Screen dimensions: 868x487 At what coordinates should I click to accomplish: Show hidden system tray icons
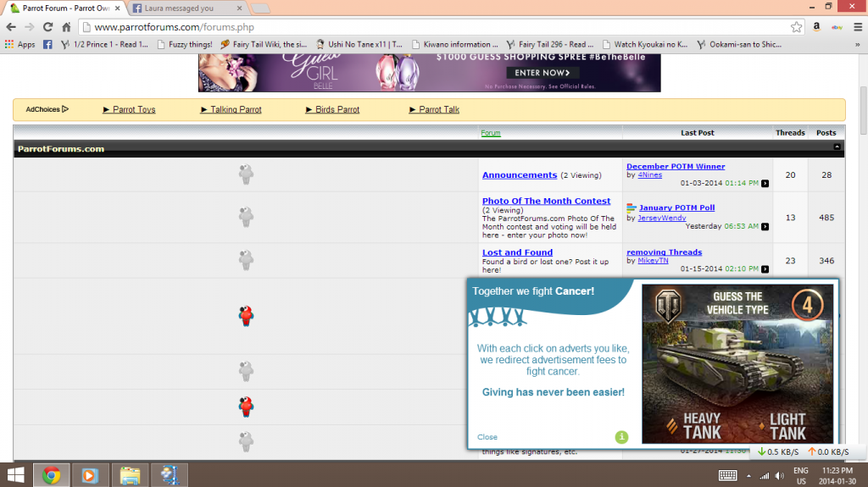[x=748, y=475]
